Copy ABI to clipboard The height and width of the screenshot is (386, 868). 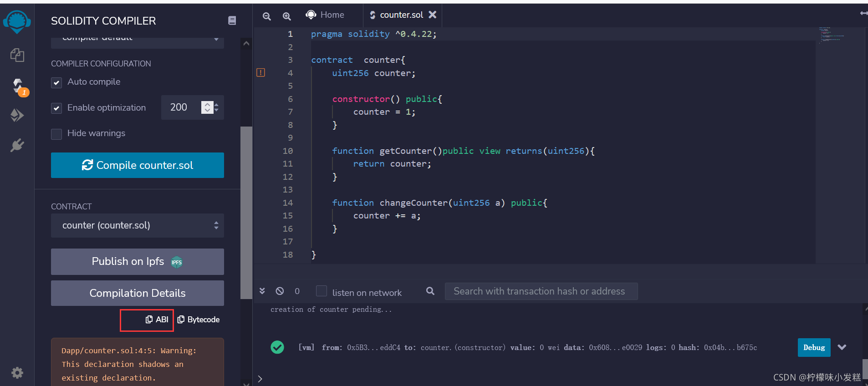pos(157,320)
